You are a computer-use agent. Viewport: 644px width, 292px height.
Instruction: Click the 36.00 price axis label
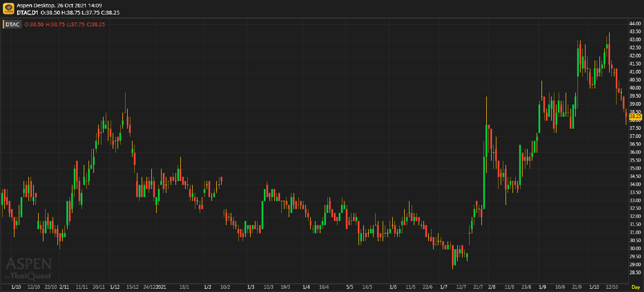tap(635, 152)
